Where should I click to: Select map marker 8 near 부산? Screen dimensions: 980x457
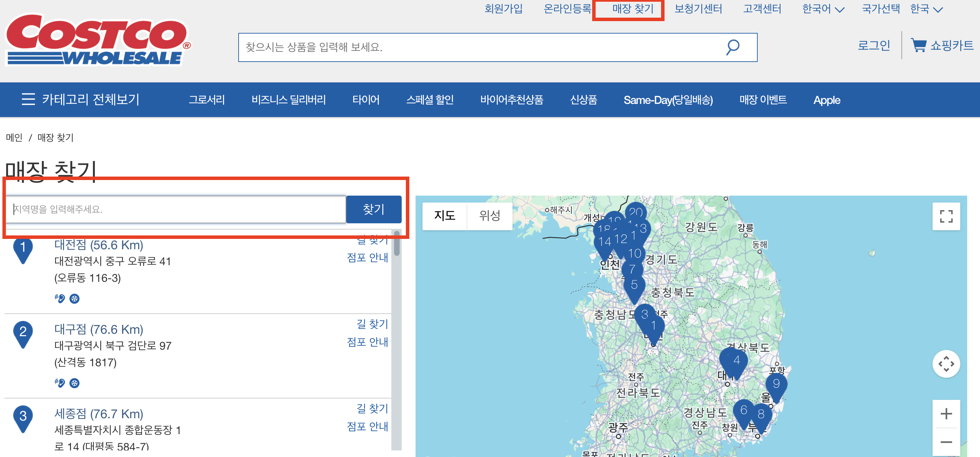[x=760, y=415]
